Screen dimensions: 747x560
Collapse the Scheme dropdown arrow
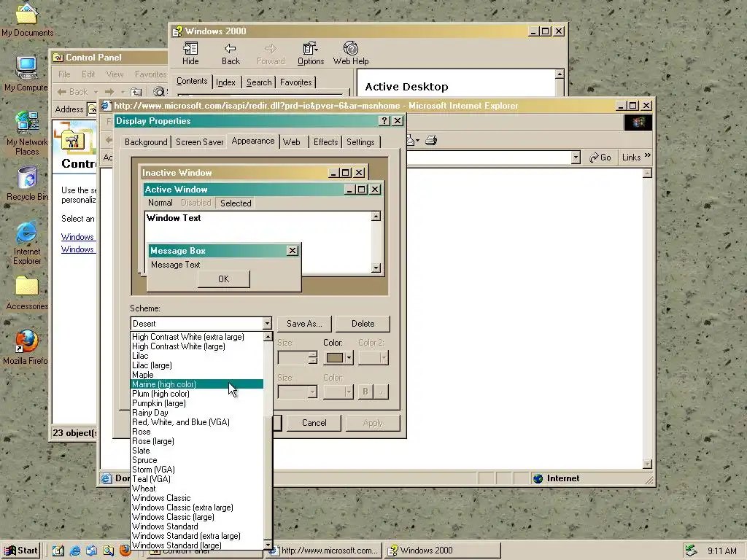[267, 323]
